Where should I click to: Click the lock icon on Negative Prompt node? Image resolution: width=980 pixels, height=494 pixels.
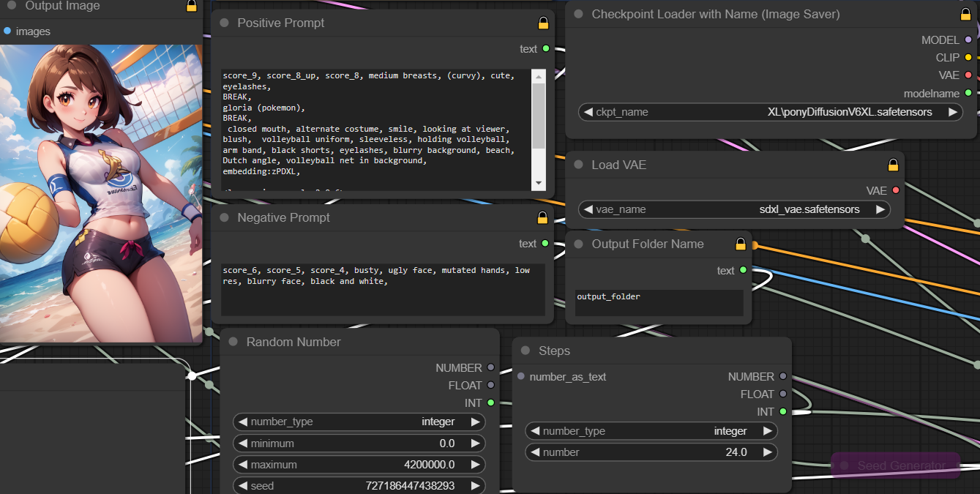click(542, 217)
